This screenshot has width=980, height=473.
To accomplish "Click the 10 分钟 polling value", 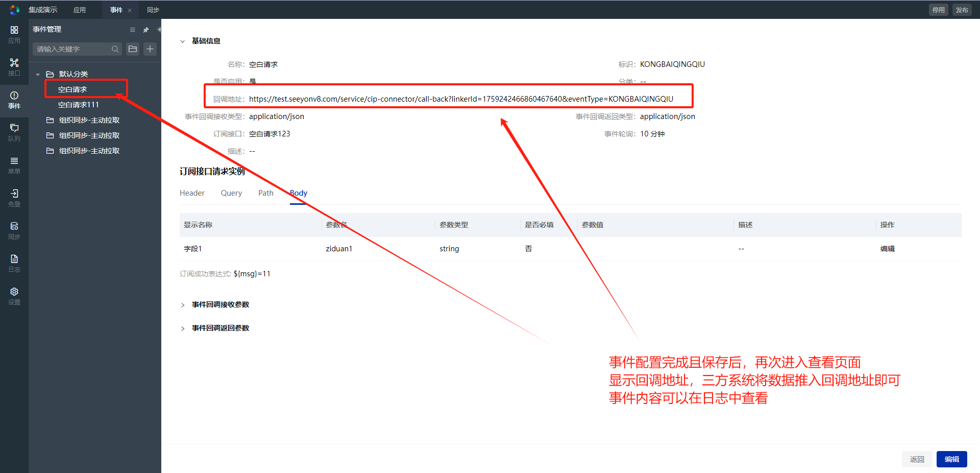I will point(652,134).
